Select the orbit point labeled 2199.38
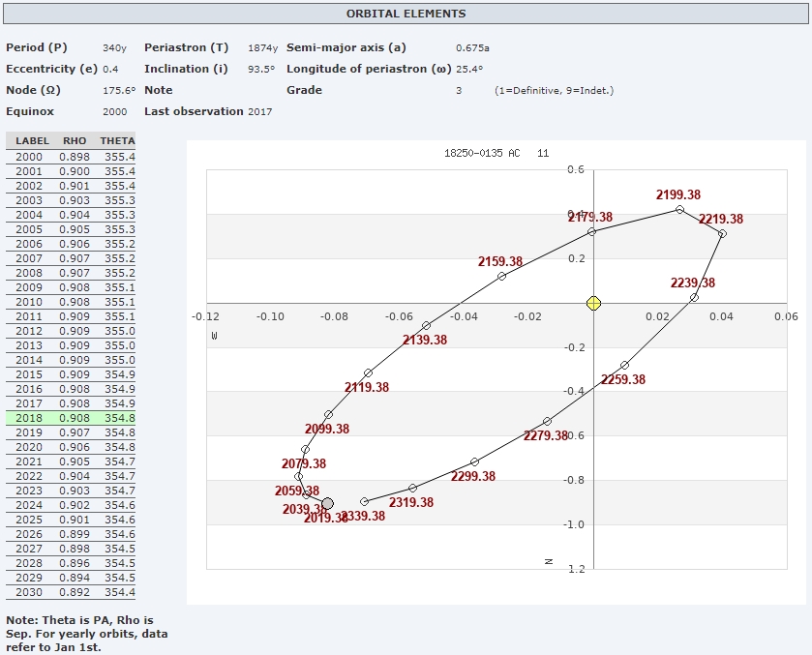Viewport: 812px width, 655px height. coord(679,209)
